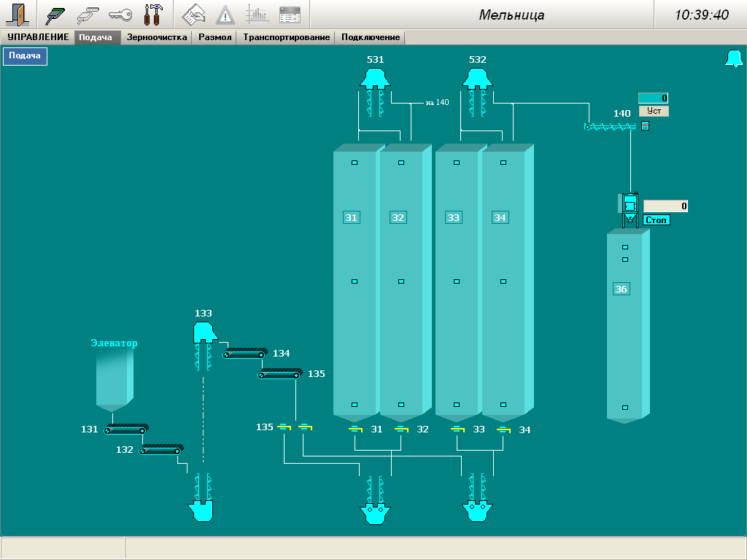Open the key access icon

tap(120, 15)
